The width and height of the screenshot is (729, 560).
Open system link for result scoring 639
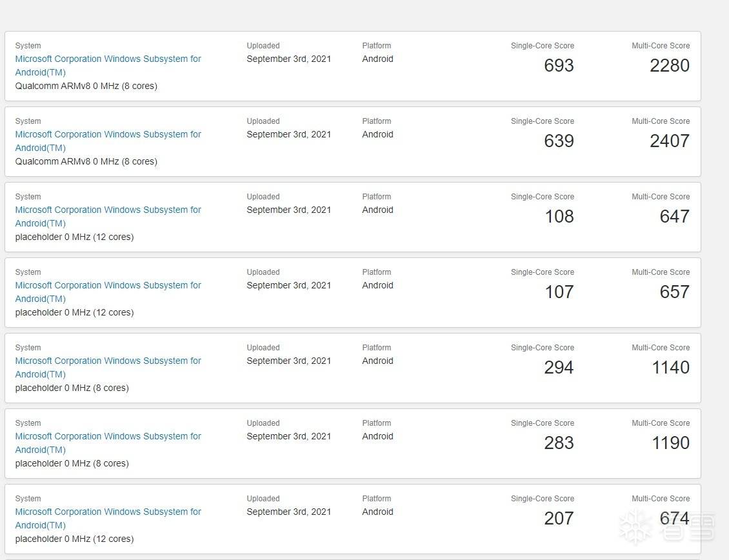[x=108, y=135]
